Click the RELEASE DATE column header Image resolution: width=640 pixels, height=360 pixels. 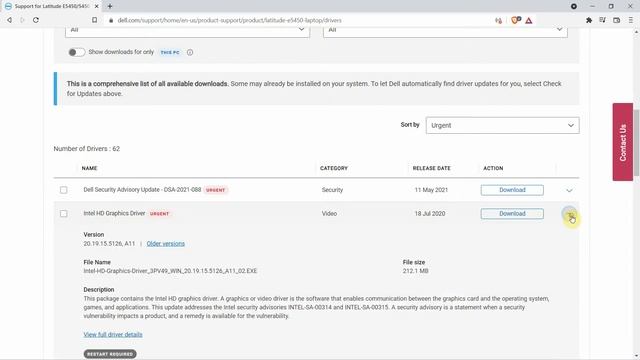pos(431,168)
